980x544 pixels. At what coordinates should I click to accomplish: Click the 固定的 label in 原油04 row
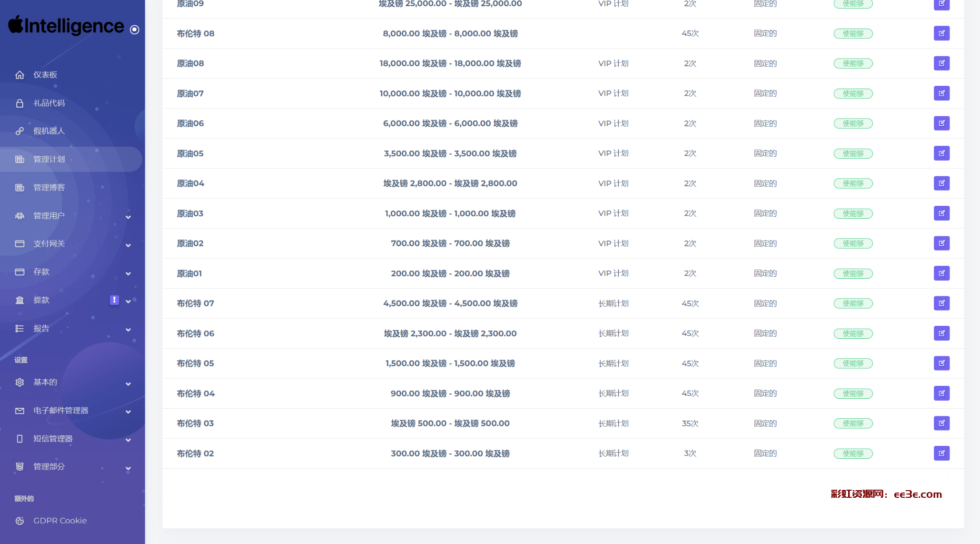tap(765, 183)
